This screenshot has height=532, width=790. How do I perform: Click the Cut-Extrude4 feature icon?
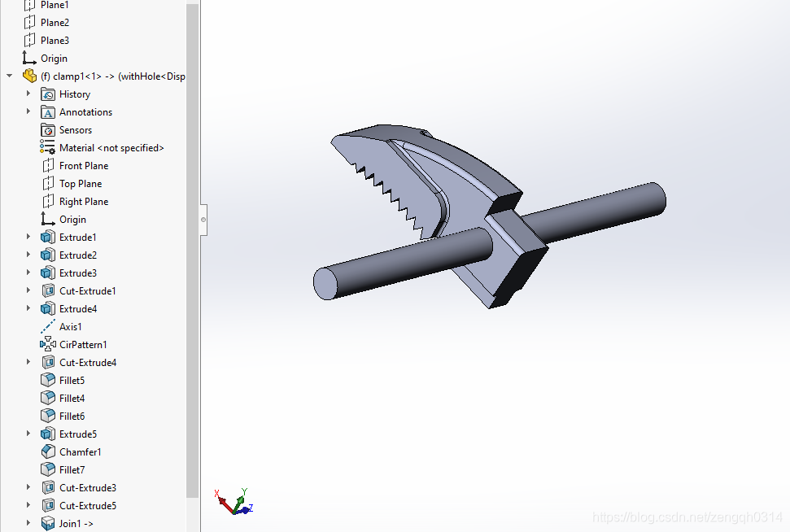click(48, 362)
